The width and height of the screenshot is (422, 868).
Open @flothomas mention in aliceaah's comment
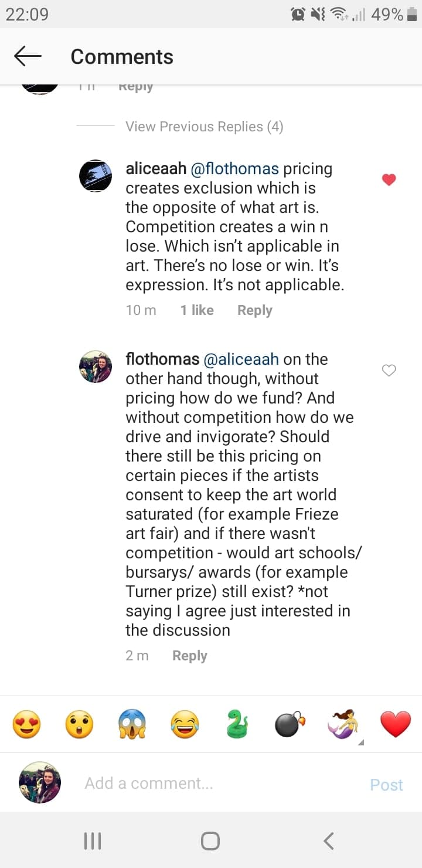(235, 169)
